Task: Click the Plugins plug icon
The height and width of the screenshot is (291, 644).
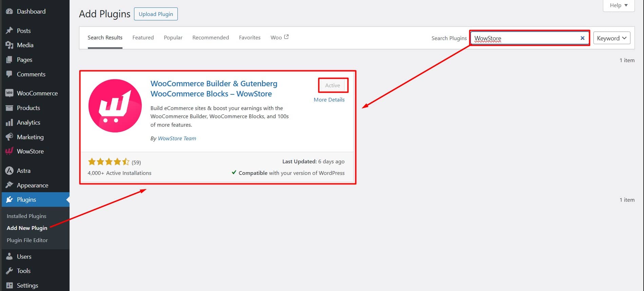Action: pyautogui.click(x=9, y=199)
